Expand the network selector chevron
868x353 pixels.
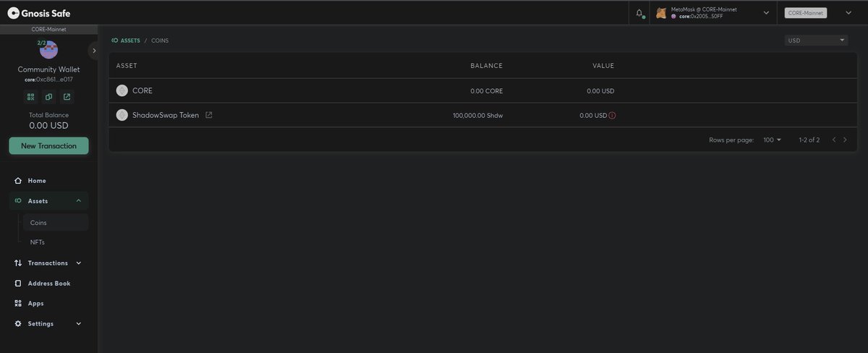(848, 12)
